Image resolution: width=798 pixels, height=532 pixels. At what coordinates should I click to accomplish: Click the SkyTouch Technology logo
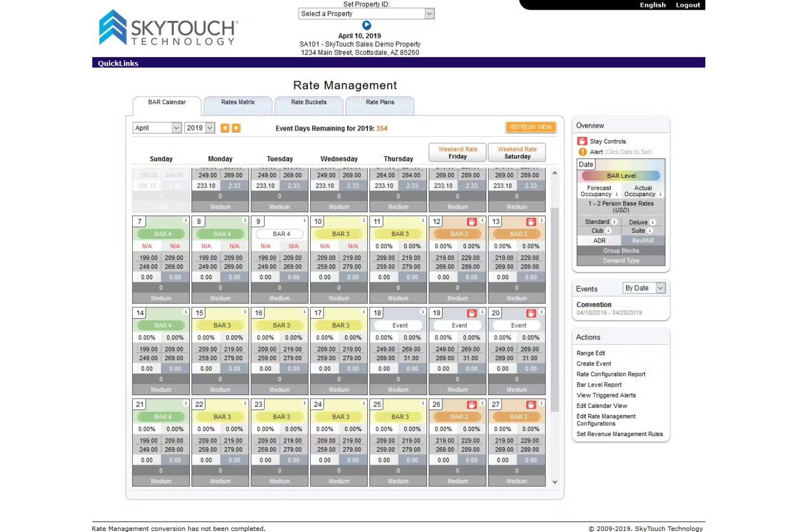(168, 28)
